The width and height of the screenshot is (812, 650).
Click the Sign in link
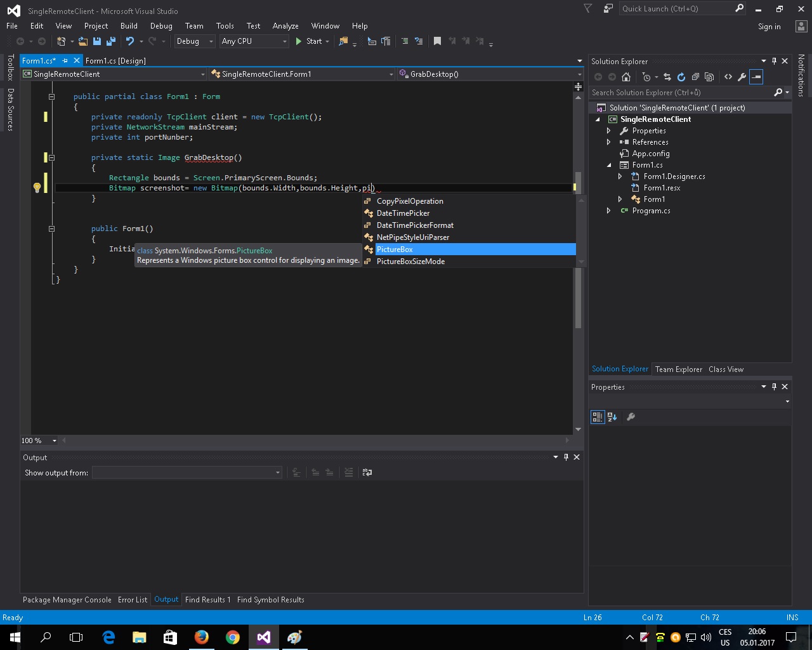(x=769, y=27)
